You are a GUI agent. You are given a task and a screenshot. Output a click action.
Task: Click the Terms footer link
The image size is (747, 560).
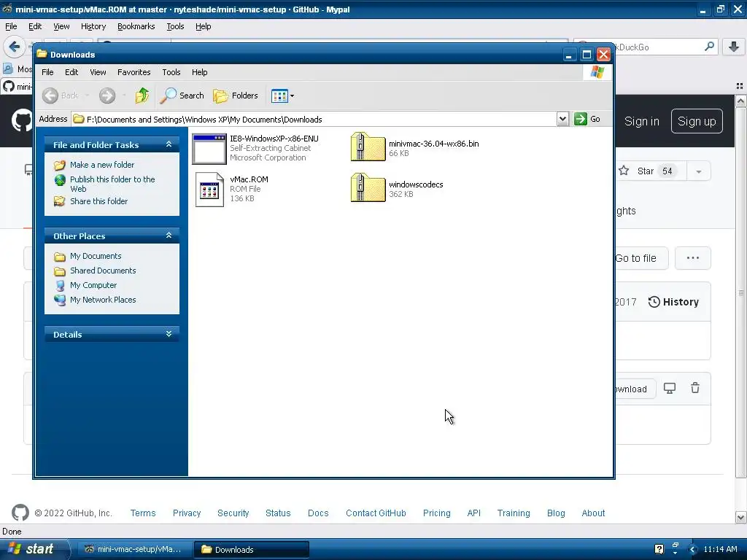pos(143,513)
